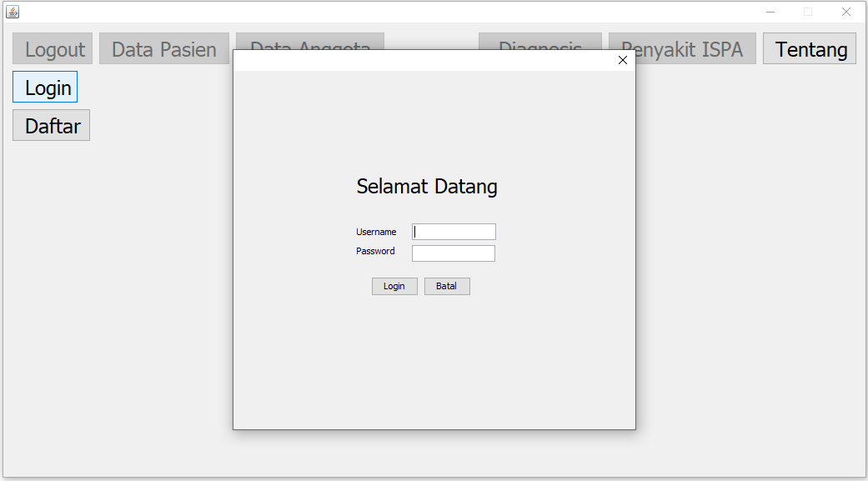Click the Username label
This screenshot has height=481, width=868.
(x=376, y=233)
